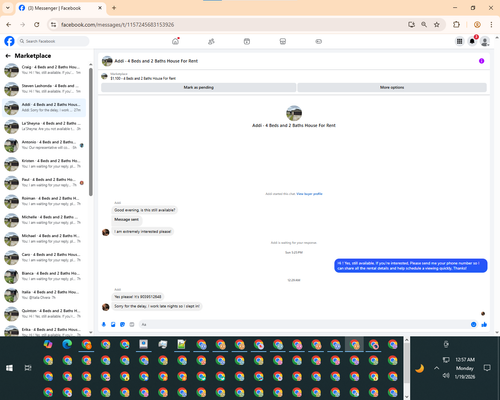
Task: Click the attach file icon
Action: (x=113, y=324)
